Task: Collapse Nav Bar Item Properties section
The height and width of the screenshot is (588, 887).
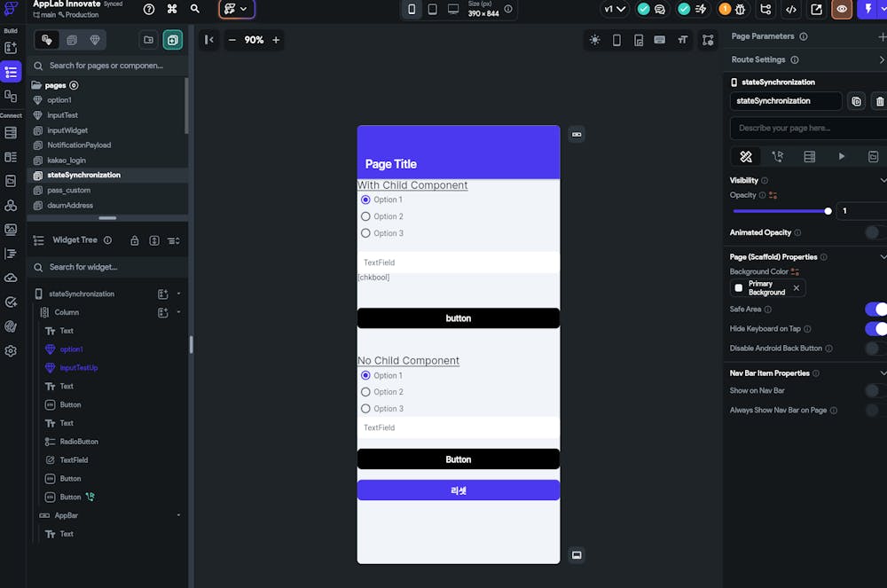Action: [883, 373]
